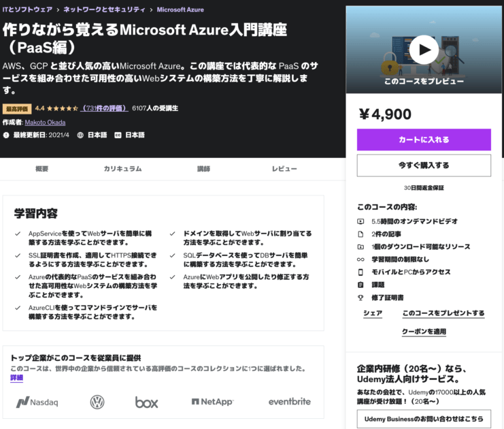Open the 731件の評価 ratings link

[x=104, y=108]
